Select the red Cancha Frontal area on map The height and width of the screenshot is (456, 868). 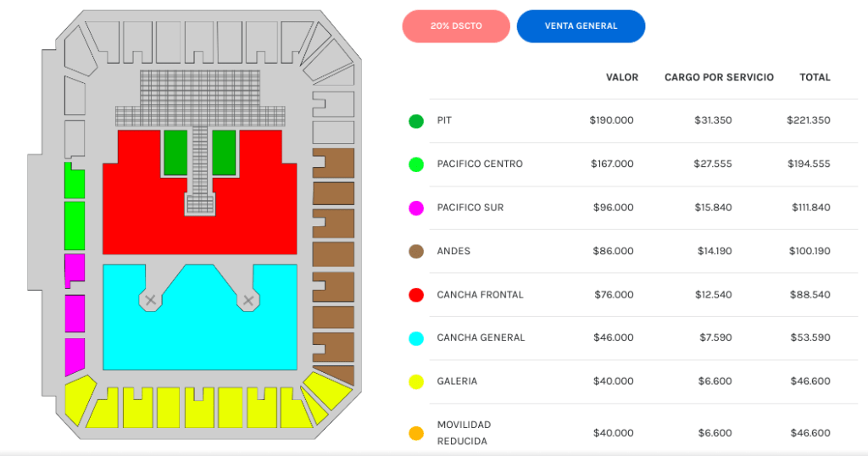click(136, 212)
